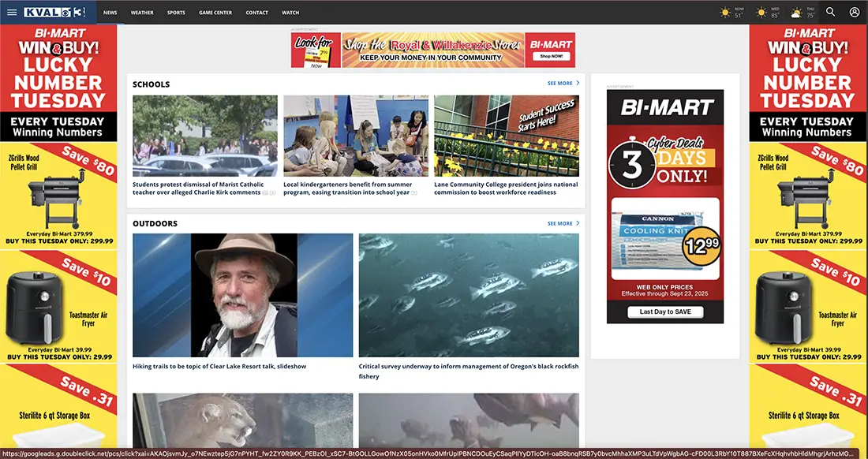Click Cannon Cooling Knit 12.99 product image
Viewport: 868px width, 459px height.
(665, 239)
